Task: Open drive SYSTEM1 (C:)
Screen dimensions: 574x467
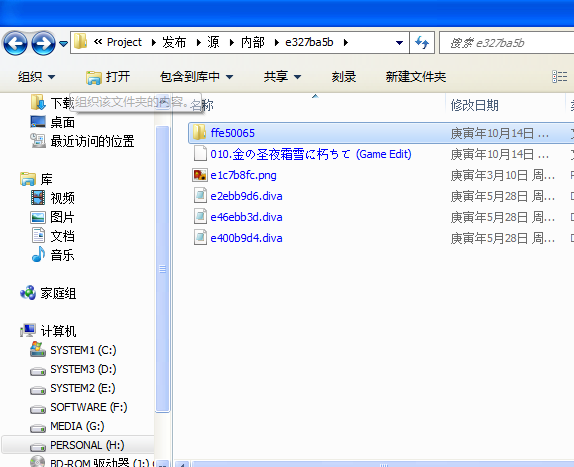Action: (x=73, y=350)
